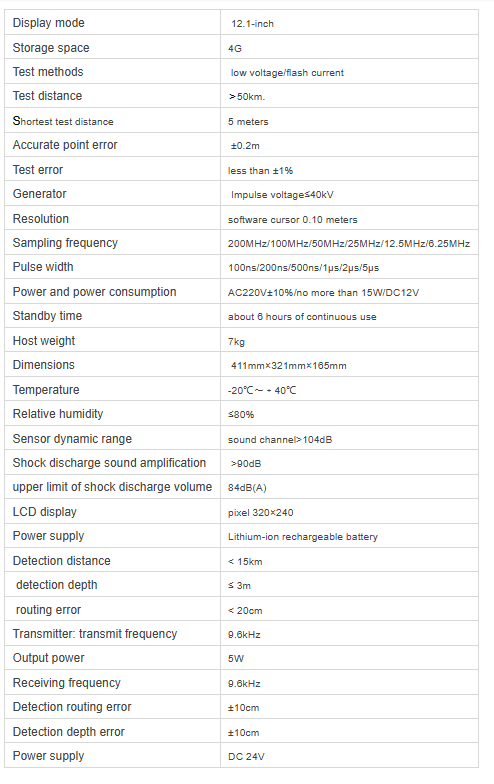The height and width of the screenshot is (784, 494).
Task: Select the 12.1-inch value cell
Action: (x=349, y=22)
